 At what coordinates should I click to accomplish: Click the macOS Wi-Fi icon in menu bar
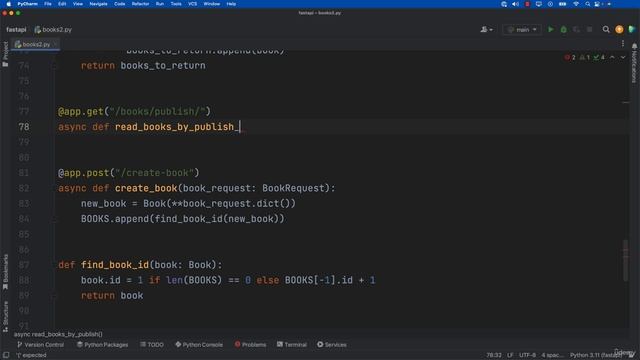576,4
